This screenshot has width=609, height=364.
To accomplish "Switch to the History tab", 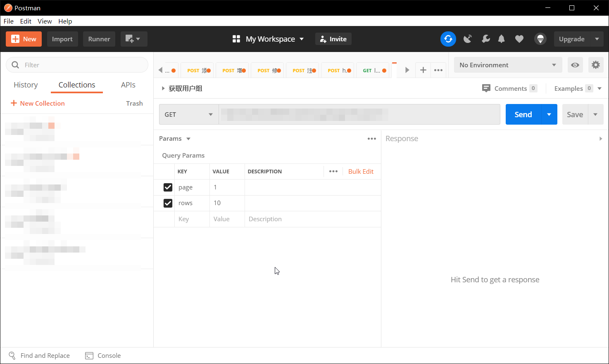I will (26, 85).
